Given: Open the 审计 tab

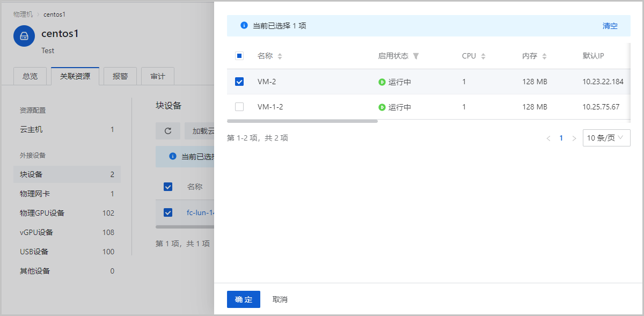Looking at the screenshot, I should [x=158, y=76].
